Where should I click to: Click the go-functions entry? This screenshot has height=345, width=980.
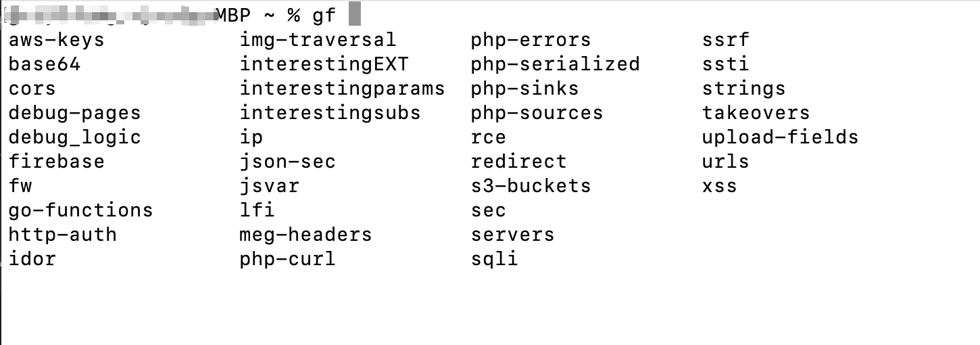tap(80, 210)
